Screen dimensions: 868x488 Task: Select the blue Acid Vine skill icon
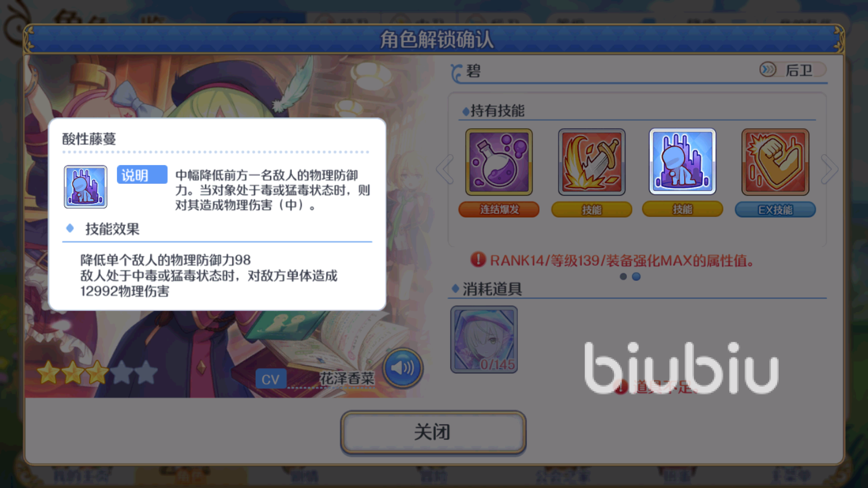683,161
